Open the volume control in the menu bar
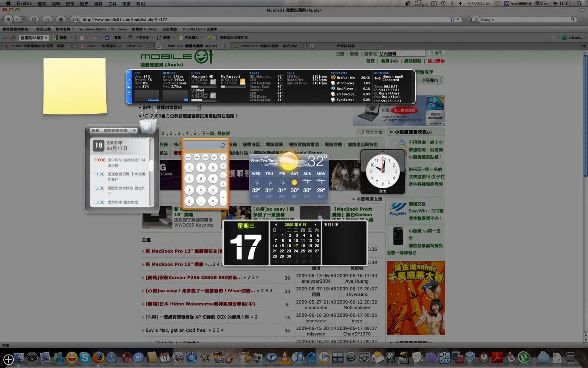 tap(461, 3)
